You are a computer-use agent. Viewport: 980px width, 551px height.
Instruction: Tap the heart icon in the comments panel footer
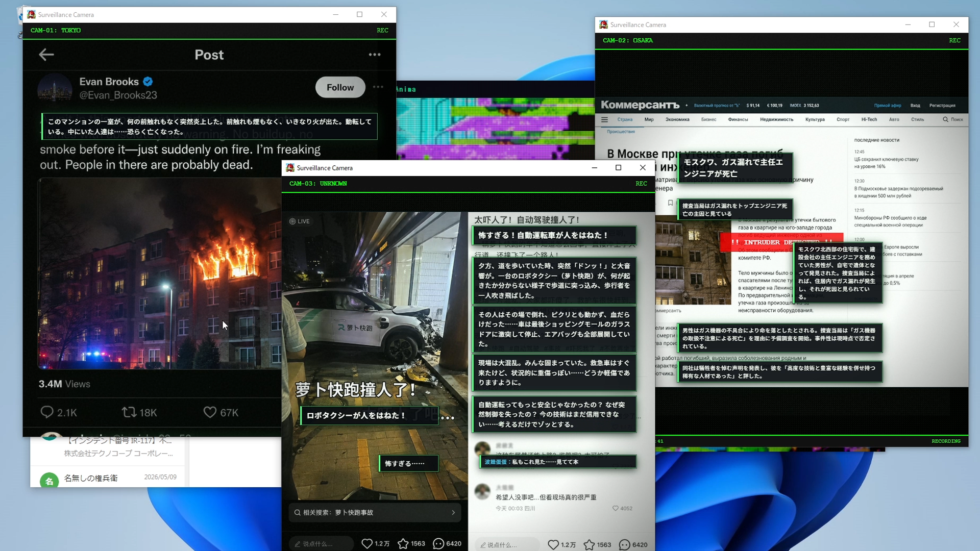(553, 545)
